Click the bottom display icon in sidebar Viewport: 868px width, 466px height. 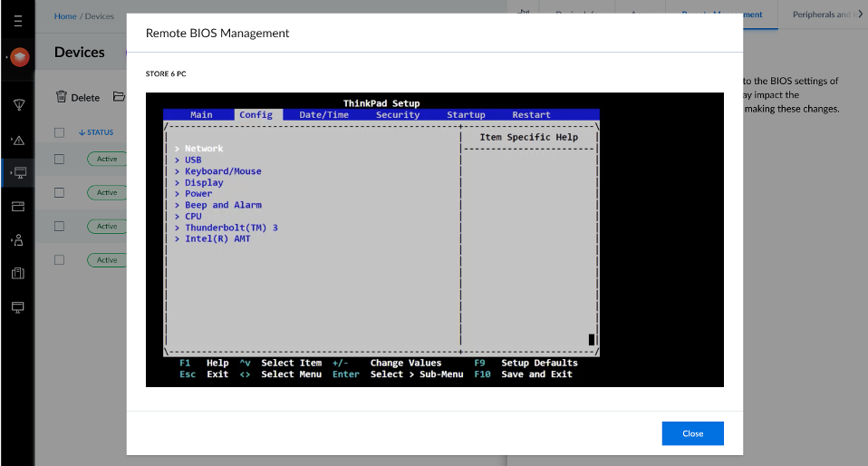click(18, 307)
